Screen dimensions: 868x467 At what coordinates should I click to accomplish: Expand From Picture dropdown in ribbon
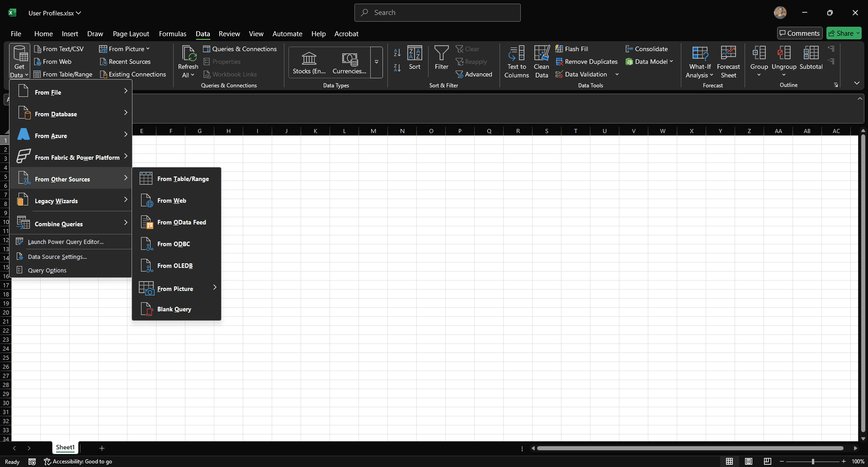148,49
